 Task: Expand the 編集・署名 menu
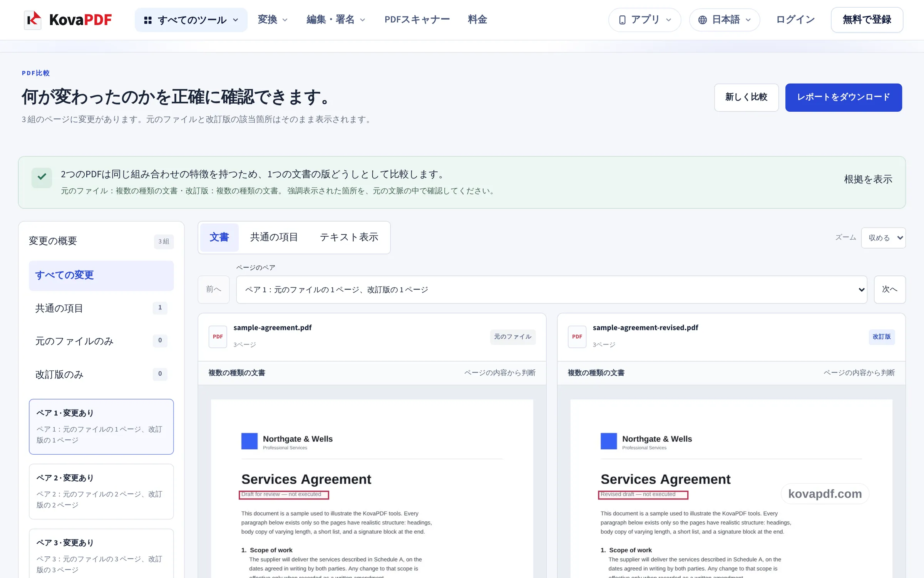click(336, 20)
